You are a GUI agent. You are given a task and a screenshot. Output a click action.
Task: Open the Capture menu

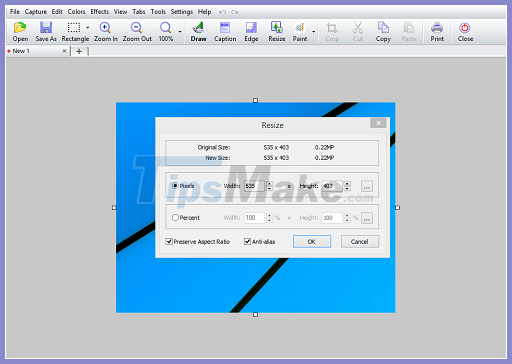point(36,12)
